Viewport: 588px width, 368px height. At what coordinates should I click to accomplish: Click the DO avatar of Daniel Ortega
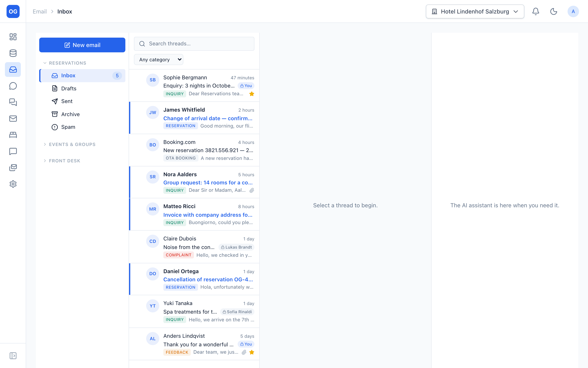coord(153,274)
